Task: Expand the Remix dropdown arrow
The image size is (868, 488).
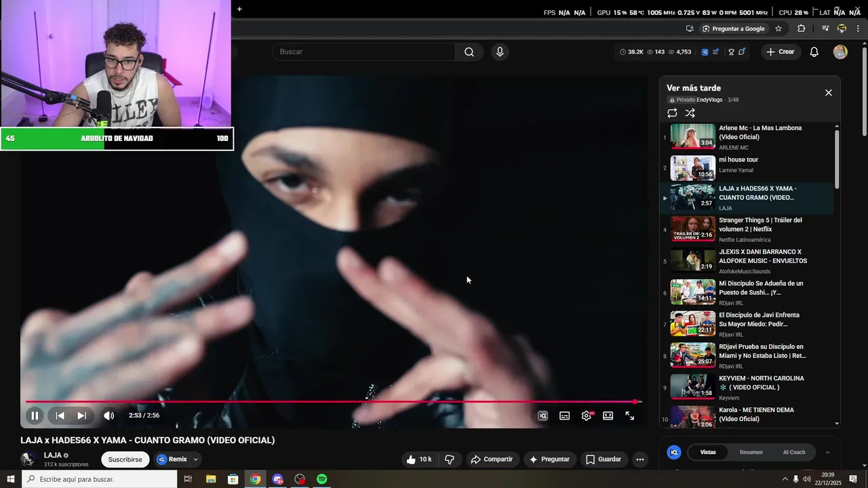Action: pyautogui.click(x=195, y=460)
